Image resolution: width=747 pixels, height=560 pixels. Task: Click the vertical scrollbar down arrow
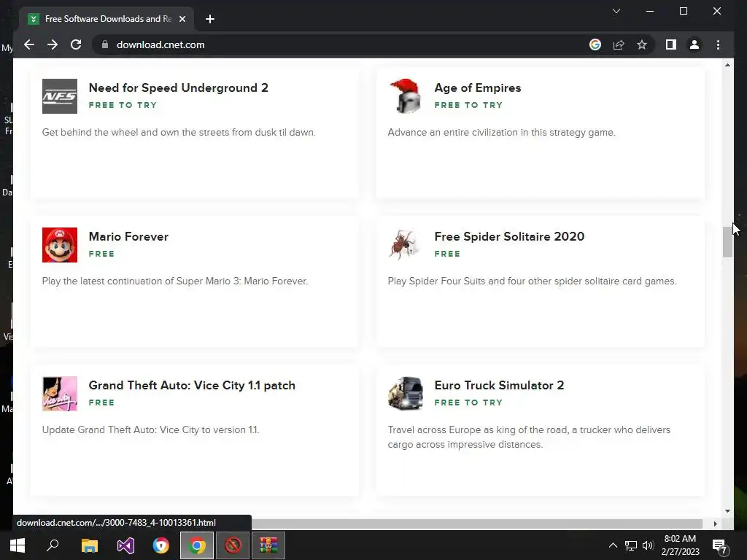[x=727, y=511]
